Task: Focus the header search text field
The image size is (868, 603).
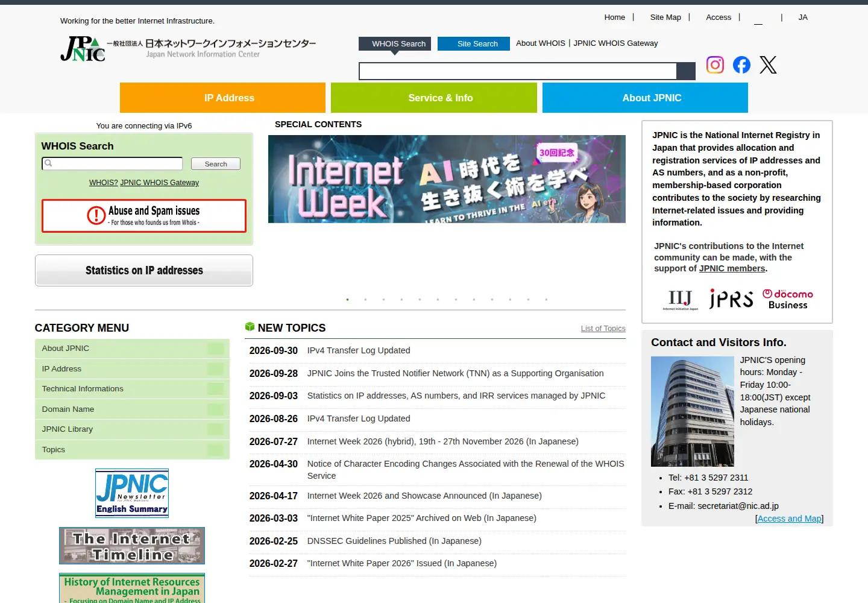Action: coord(518,71)
